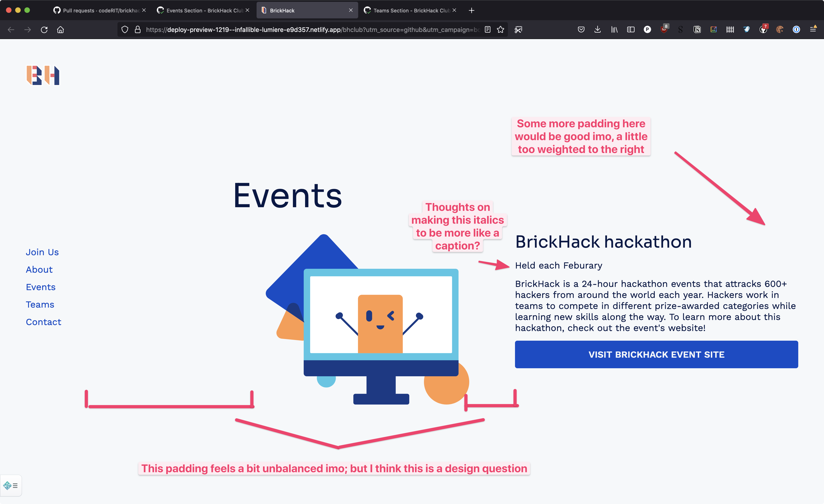Close the Pull requests tab

(x=144, y=10)
